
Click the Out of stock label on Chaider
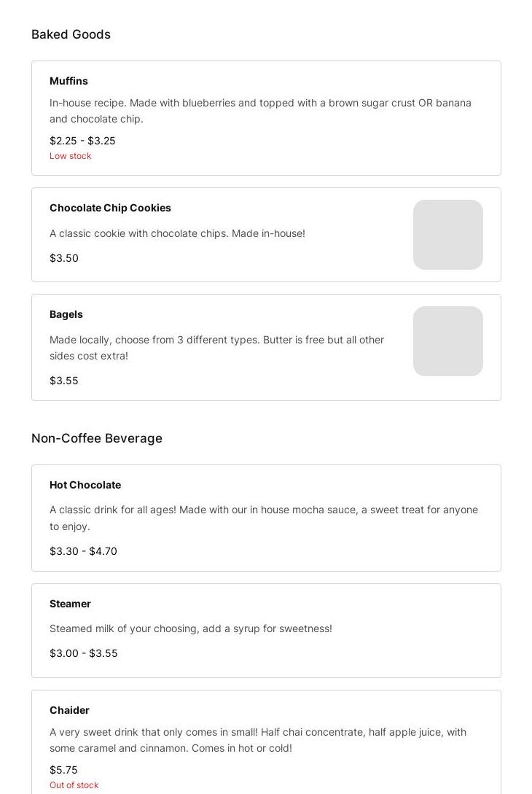click(74, 785)
